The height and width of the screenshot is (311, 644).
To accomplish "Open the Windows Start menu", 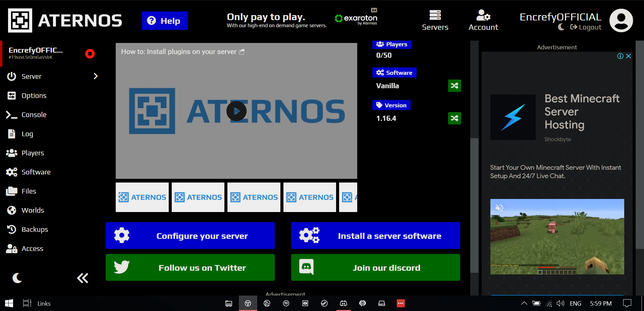I will (9, 303).
